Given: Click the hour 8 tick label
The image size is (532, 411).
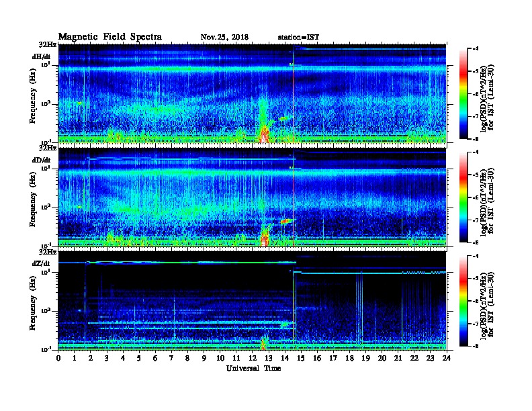Looking at the screenshot, I should point(187,359).
